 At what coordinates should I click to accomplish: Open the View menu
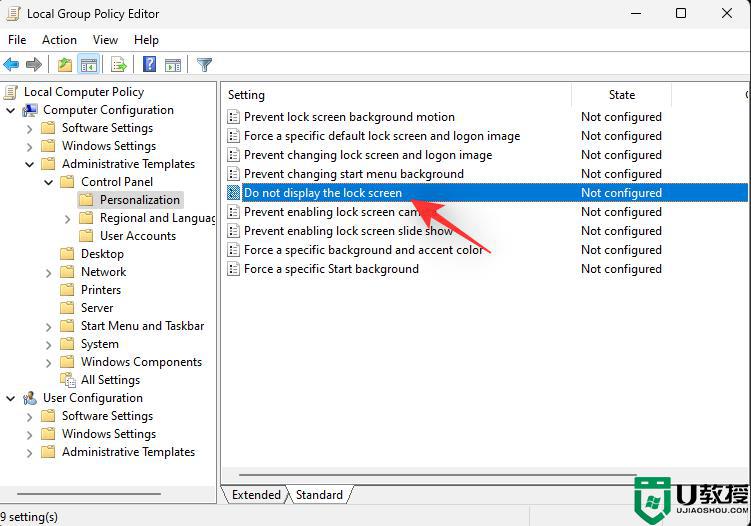coord(105,40)
